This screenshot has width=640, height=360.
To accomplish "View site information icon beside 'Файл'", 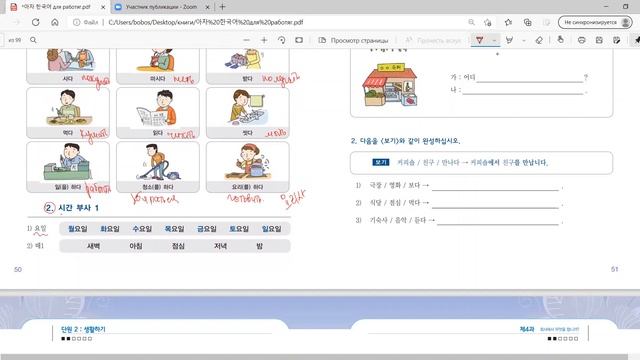I will click(x=76, y=22).
